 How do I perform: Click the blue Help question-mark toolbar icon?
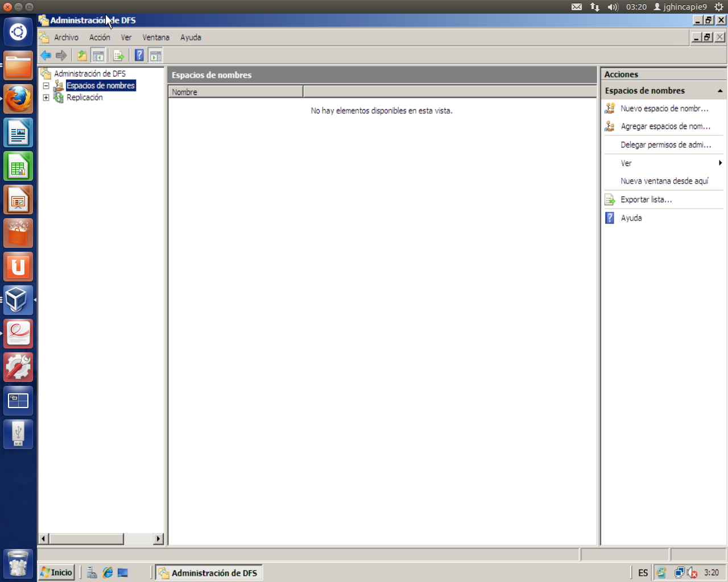tap(139, 55)
